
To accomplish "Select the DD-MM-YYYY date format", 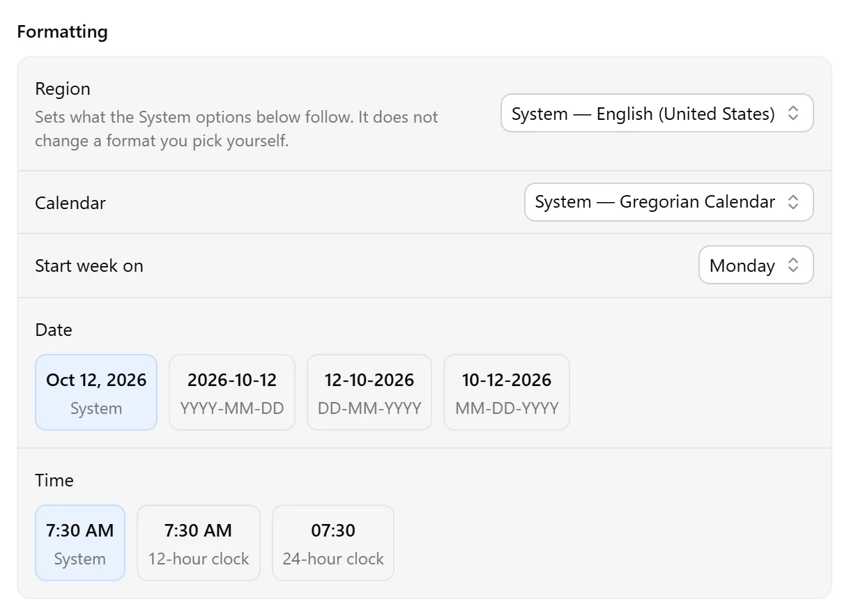I will [x=369, y=392].
